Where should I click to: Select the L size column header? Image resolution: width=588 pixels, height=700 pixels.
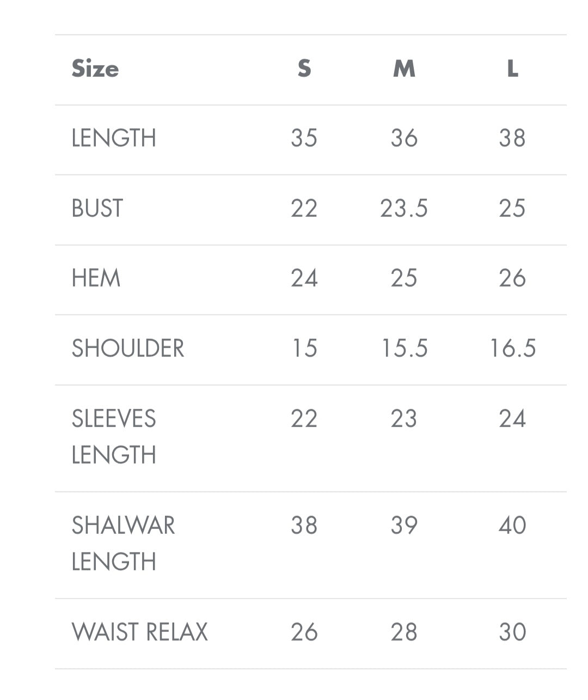pyautogui.click(x=512, y=69)
